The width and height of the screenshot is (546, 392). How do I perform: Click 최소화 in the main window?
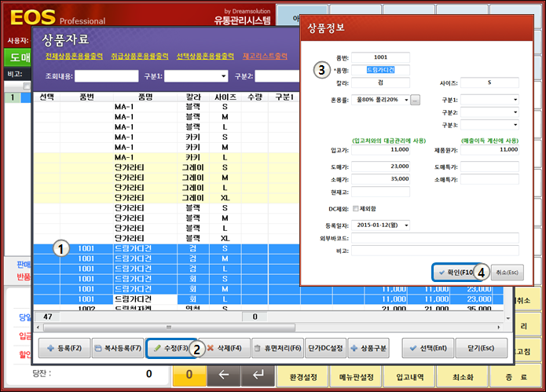[x=463, y=377]
